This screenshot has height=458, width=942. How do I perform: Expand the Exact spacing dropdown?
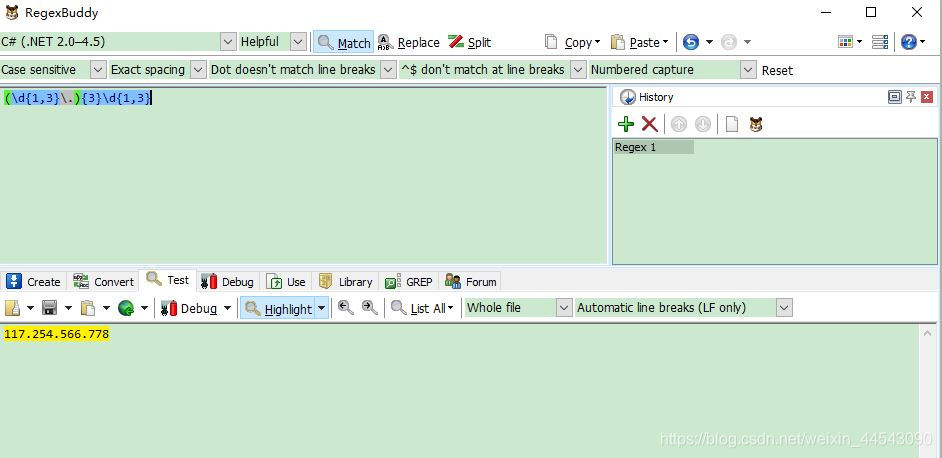(x=198, y=70)
